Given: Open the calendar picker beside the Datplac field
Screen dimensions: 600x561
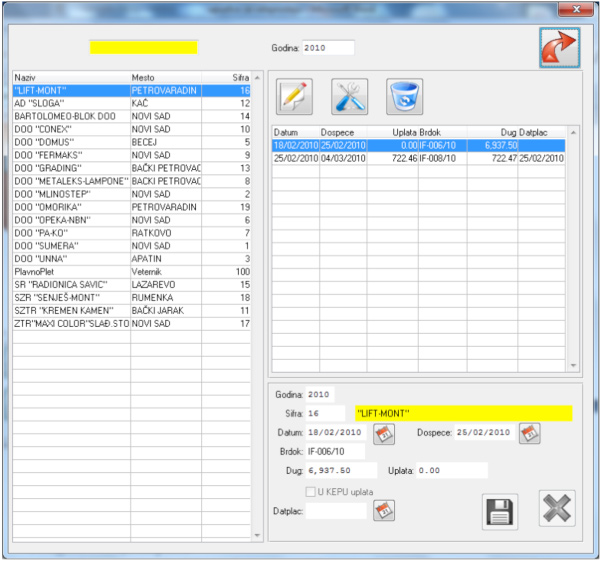Looking at the screenshot, I should coord(383,511).
